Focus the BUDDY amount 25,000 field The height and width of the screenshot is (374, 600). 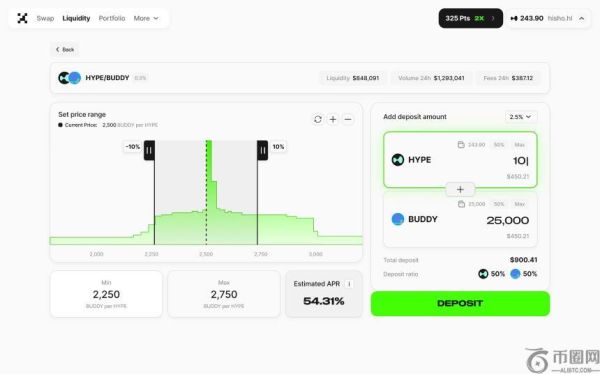(x=508, y=220)
